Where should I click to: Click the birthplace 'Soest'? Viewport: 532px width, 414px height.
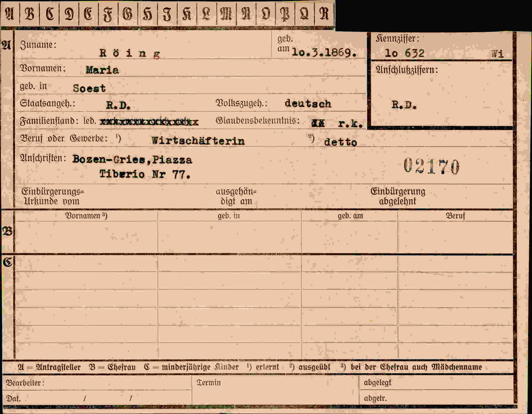[x=89, y=88]
